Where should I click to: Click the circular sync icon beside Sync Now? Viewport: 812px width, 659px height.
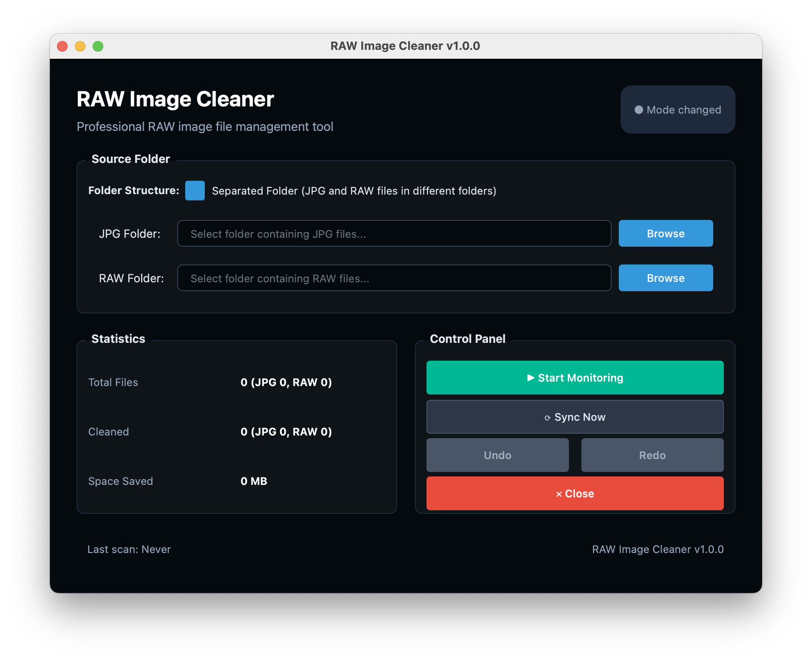click(547, 418)
